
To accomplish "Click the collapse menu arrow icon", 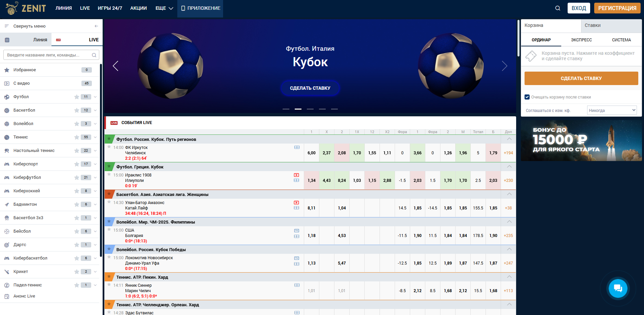I will click(96, 26).
